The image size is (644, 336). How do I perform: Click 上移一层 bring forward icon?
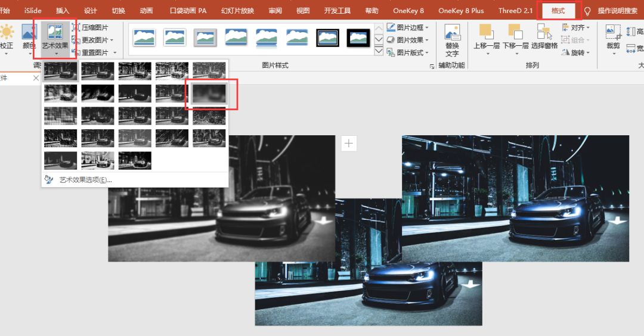coord(487,38)
